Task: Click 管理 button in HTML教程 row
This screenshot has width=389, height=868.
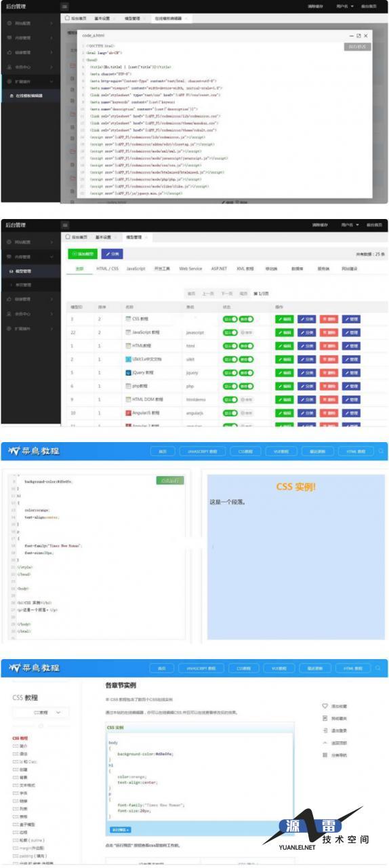Action: point(351,346)
